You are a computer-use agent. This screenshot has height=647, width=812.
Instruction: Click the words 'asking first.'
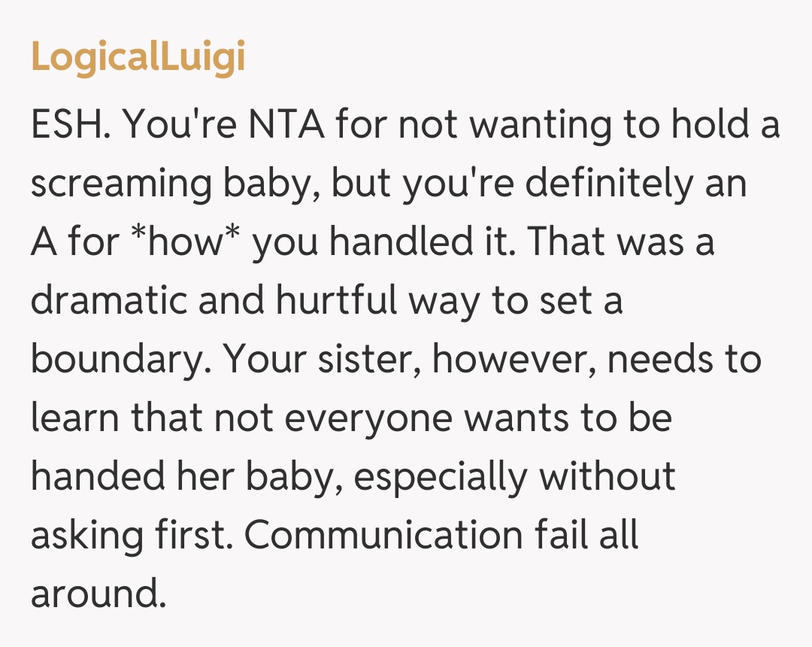coord(132,536)
